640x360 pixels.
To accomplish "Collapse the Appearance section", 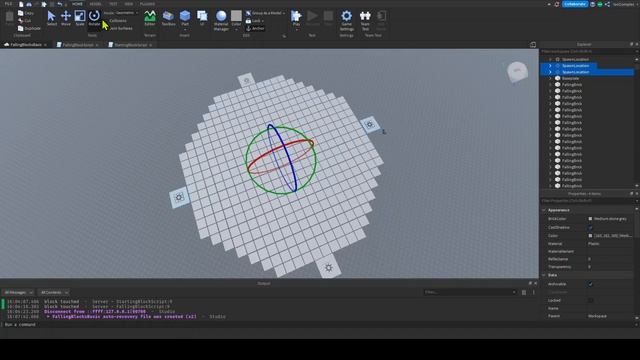I will [x=544, y=210].
